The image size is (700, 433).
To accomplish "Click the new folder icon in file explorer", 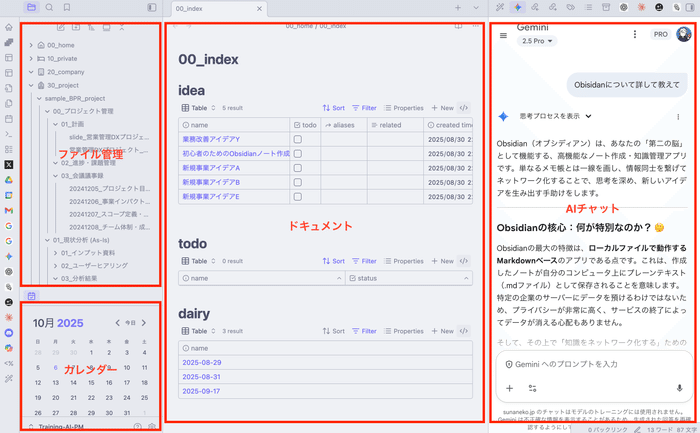I will coord(76,27).
